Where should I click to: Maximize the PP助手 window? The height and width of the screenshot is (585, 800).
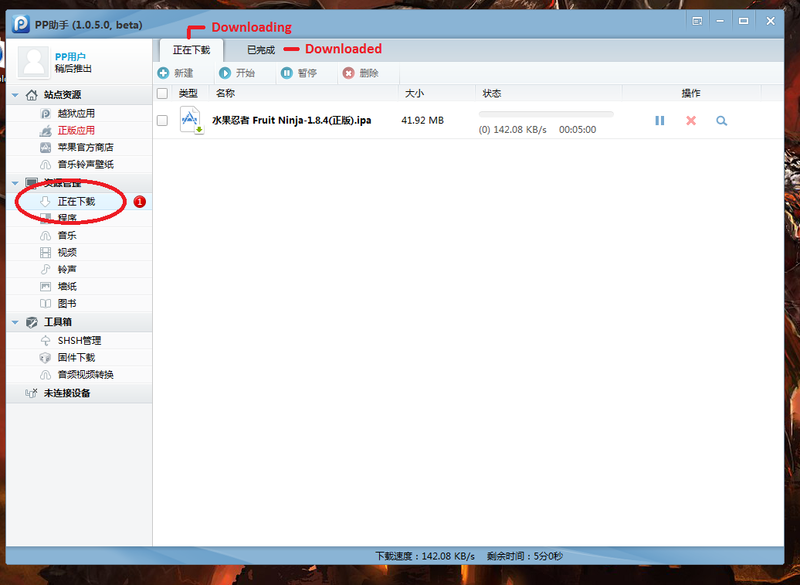[x=743, y=21]
